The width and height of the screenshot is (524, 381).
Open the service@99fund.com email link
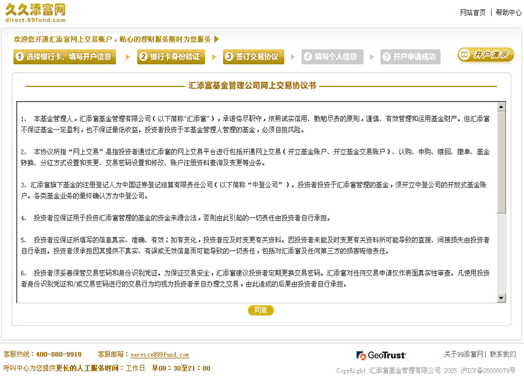click(160, 355)
